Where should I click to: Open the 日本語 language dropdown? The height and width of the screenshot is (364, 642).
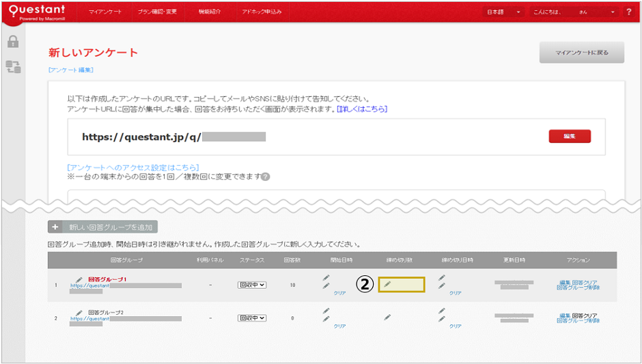point(503,12)
